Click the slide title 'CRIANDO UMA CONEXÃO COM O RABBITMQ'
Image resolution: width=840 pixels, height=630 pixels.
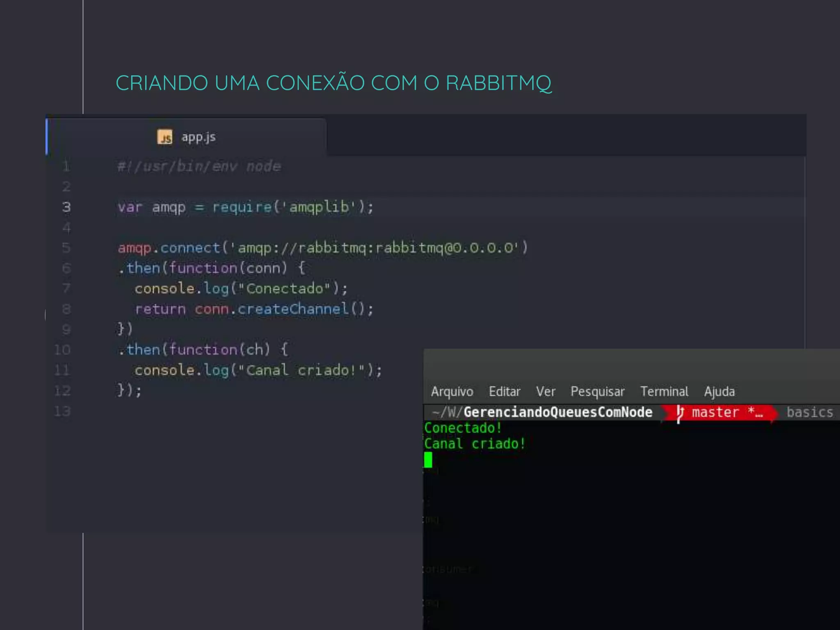tap(333, 83)
